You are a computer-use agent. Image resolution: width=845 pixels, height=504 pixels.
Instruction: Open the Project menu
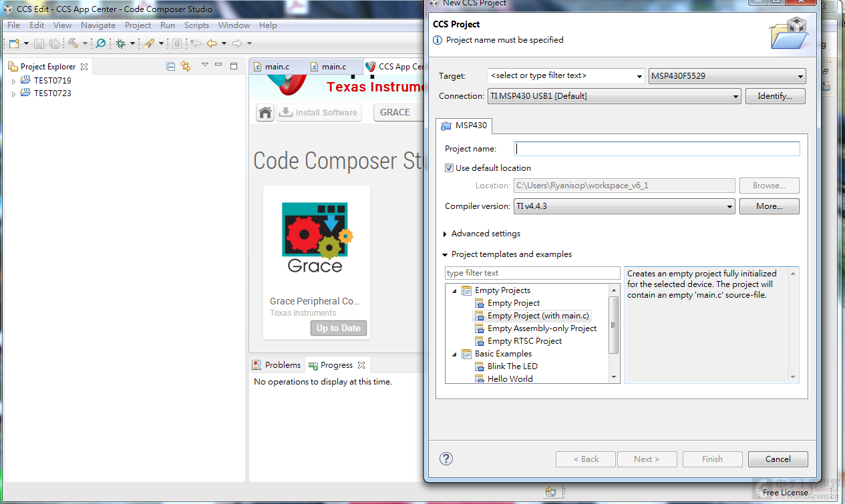click(x=138, y=25)
